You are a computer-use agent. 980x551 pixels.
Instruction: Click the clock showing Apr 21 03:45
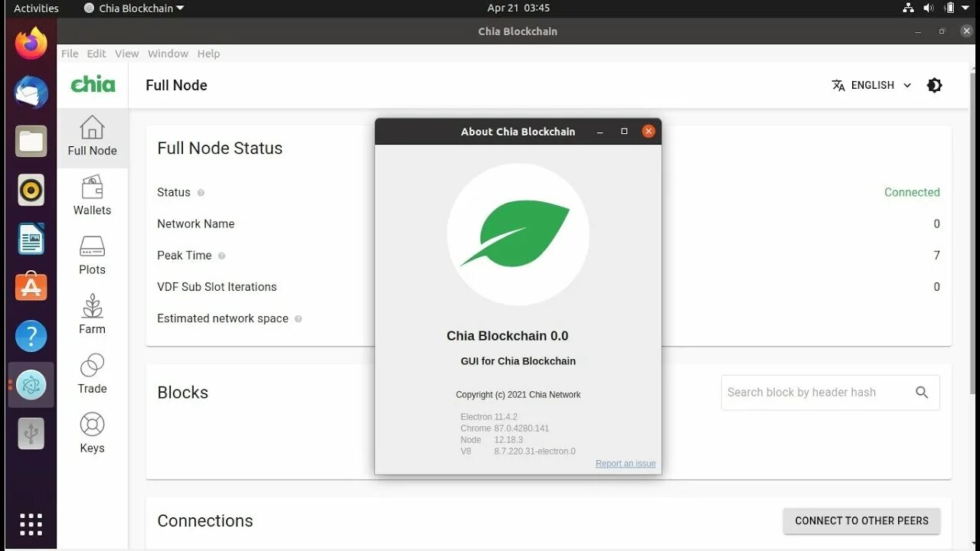coord(518,8)
